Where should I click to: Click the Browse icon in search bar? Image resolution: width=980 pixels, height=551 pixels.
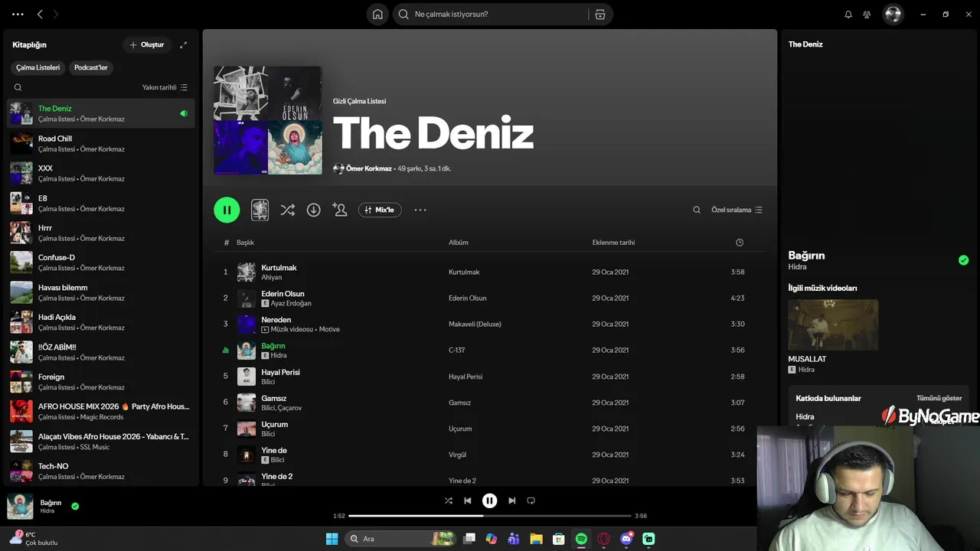pos(600,14)
